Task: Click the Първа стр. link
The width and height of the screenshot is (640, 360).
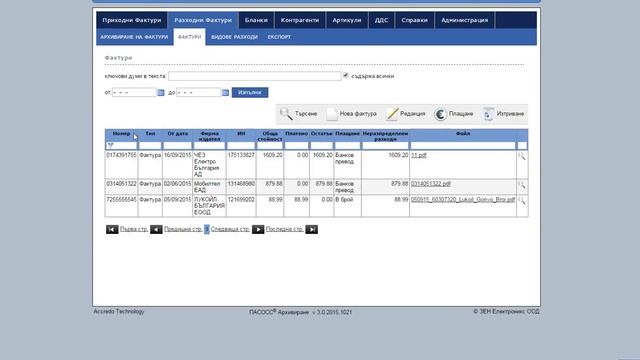Action: point(134,229)
